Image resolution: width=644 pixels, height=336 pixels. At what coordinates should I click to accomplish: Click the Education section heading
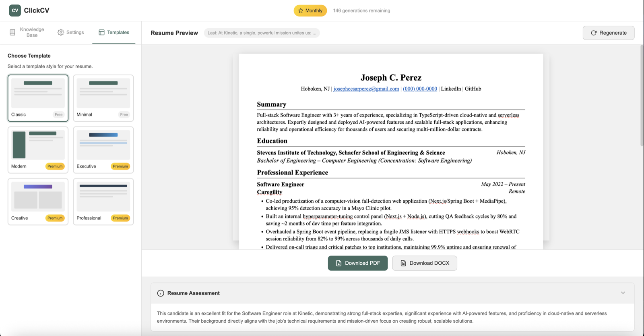tap(272, 141)
